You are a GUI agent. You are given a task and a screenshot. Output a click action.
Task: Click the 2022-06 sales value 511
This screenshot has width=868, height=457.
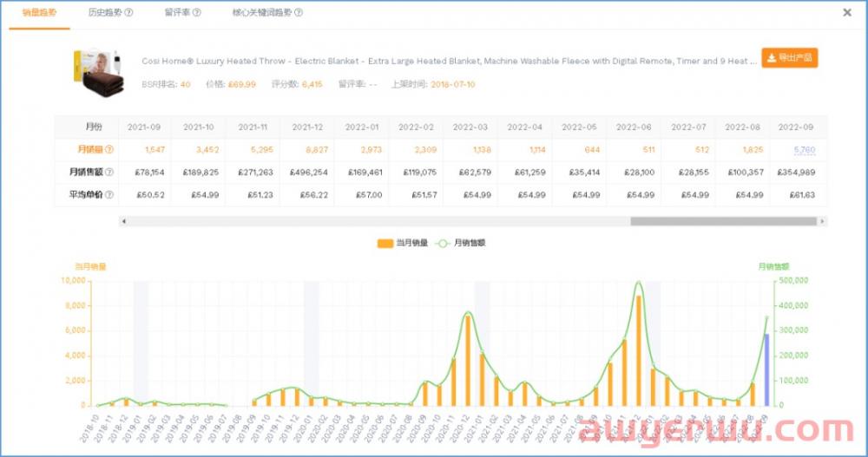click(x=648, y=149)
